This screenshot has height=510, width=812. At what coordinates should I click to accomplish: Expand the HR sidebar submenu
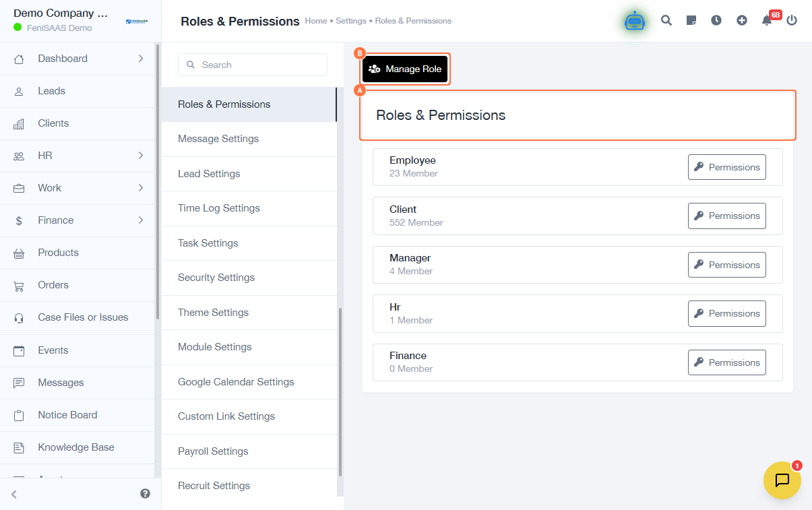click(x=141, y=156)
